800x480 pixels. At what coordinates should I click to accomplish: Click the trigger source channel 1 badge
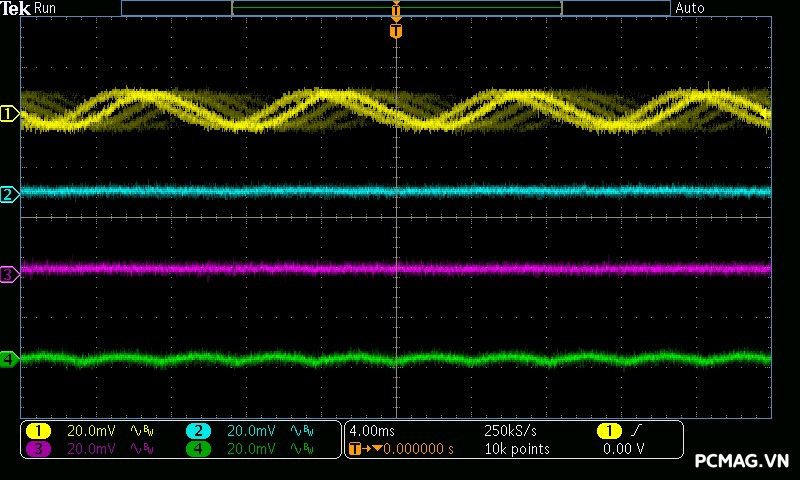click(609, 431)
